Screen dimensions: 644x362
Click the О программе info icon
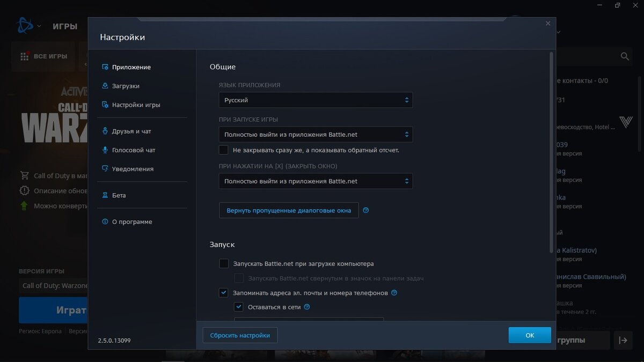point(105,221)
